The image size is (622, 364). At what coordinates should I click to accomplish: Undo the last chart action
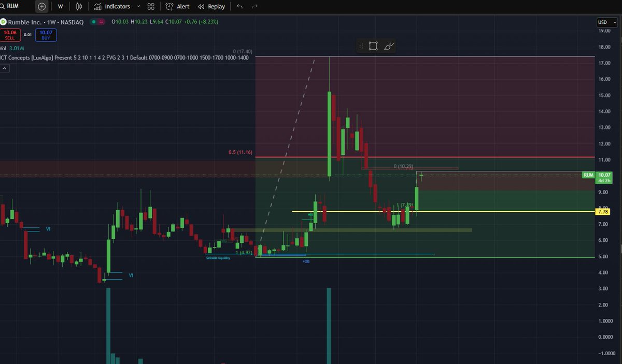coord(239,6)
